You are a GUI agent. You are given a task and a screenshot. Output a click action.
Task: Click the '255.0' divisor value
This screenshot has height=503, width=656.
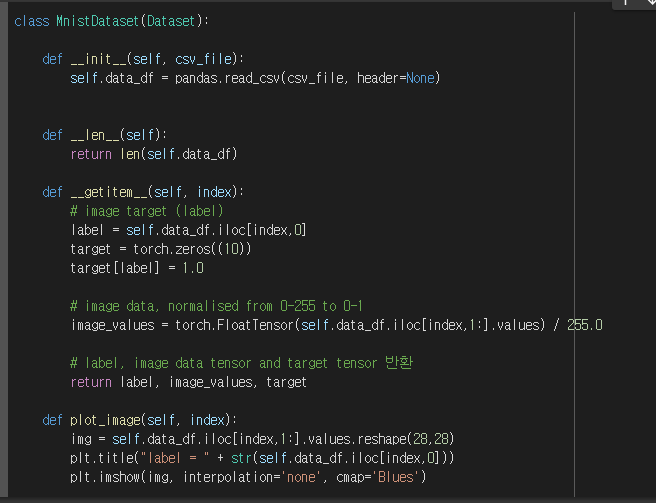point(585,325)
